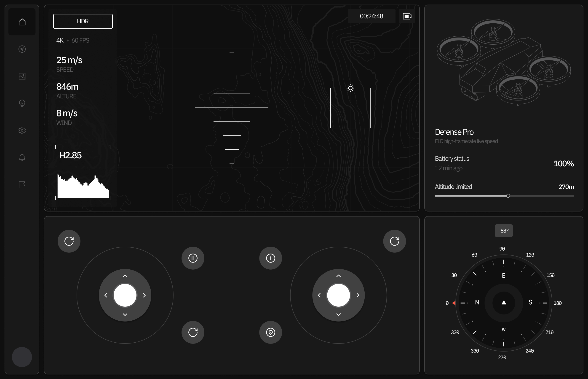Click the 8 m/s wind value
This screenshot has height=379, width=588.
point(67,113)
